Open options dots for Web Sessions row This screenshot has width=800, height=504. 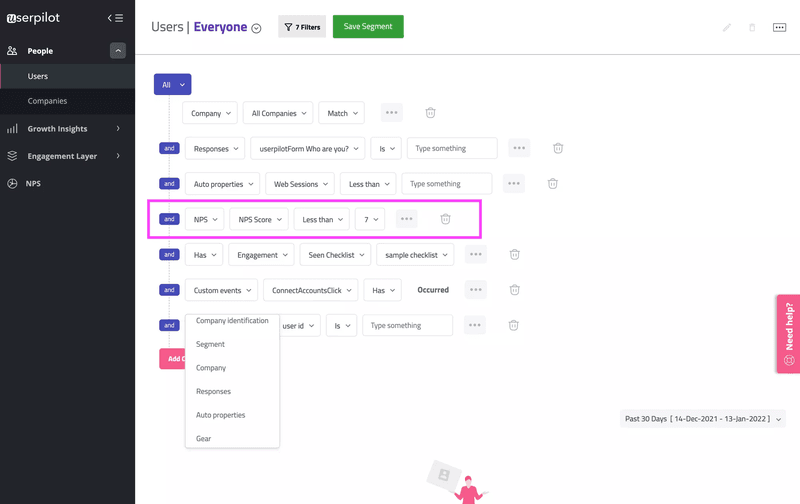point(513,184)
